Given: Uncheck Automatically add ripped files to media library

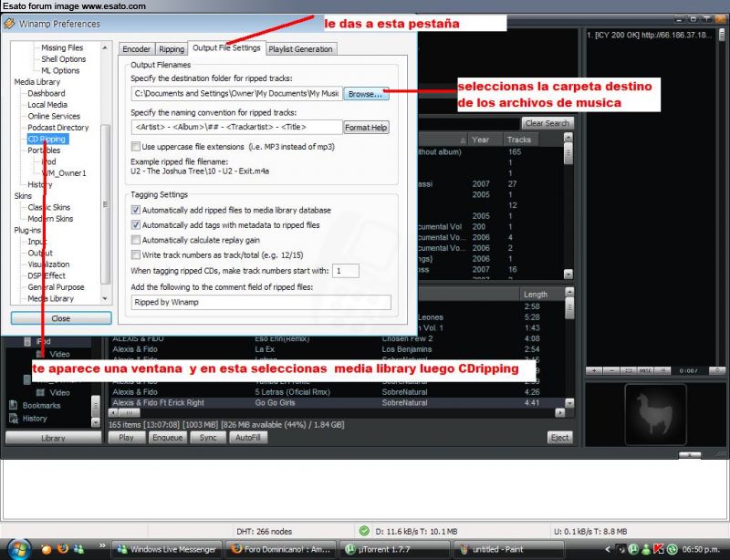Looking at the screenshot, I should pos(135,210).
